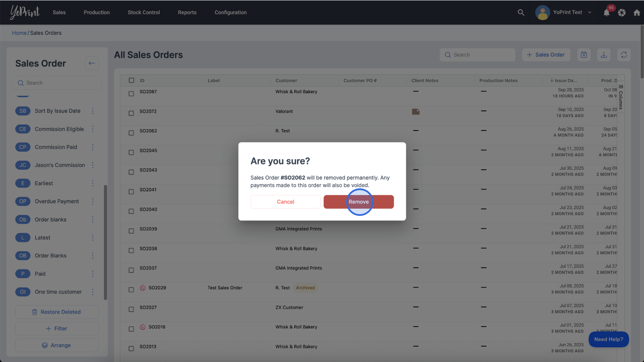Click the Remove button in dialog
This screenshot has height=362, width=644.
(359, 202)
